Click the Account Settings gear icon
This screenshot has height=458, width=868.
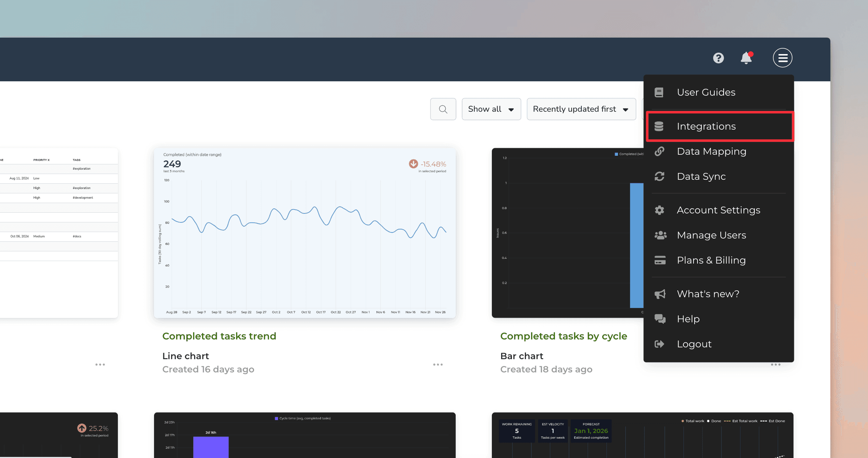point(659,210)
